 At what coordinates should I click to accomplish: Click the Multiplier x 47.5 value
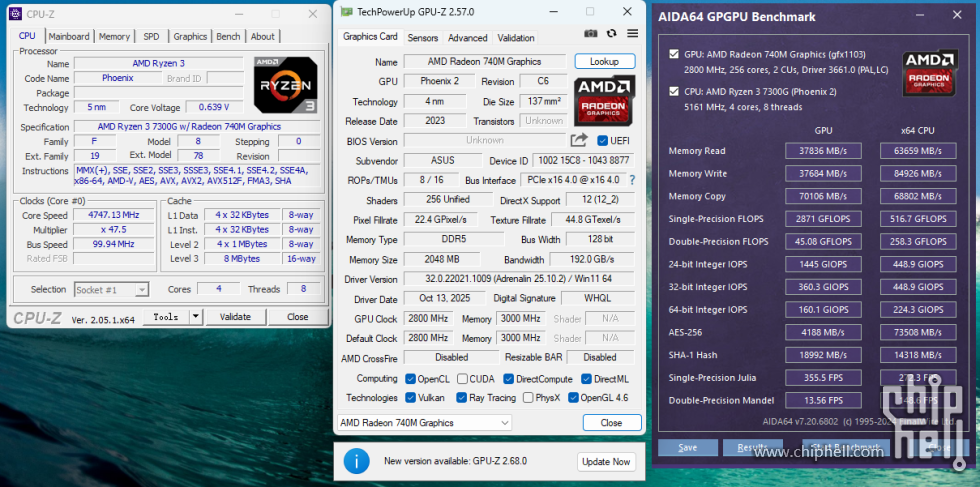(x=114, y=229)
